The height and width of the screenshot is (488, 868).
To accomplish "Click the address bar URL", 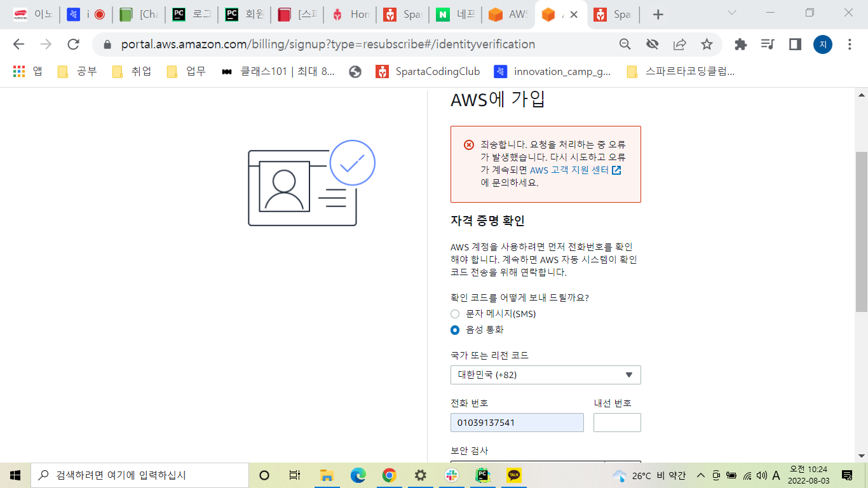I will point(328,44).
